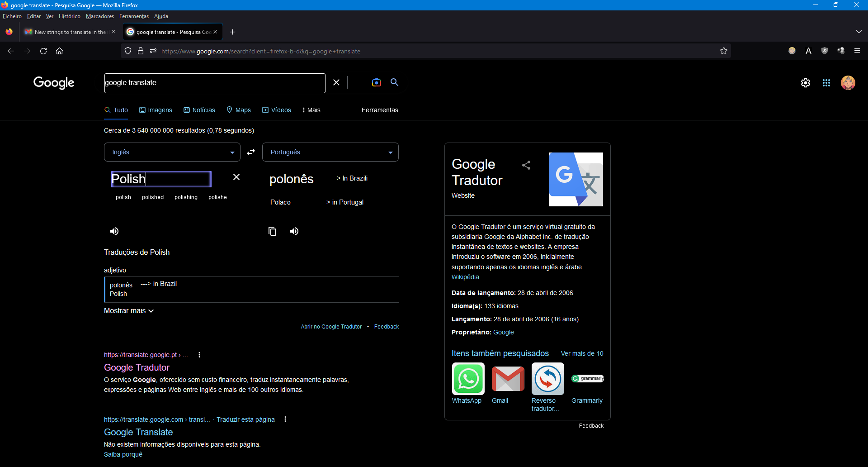Click Saiba porquê link
Screen dimensions: 868x467
(x=123, y=454)
